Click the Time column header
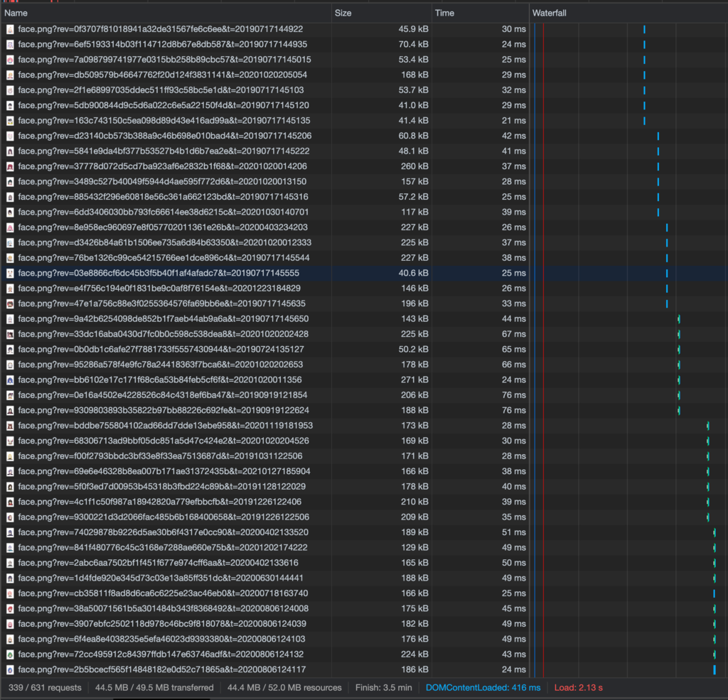The height and width of the screenshot is (700, 728). (x=444, y=13)
